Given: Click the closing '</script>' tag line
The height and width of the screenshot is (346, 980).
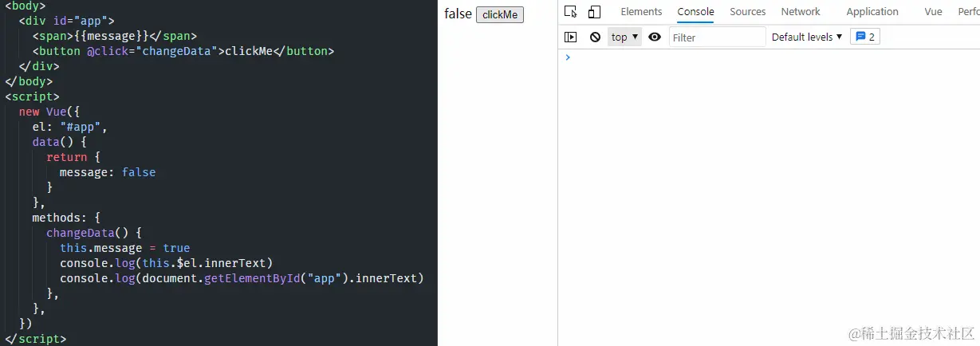Looking at the screenshot, I should [35, 339].
